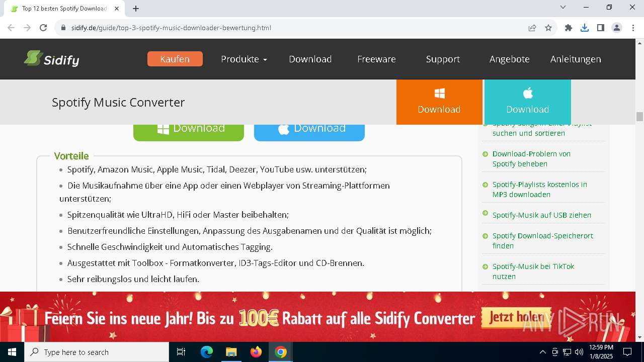The width and height of the screenshot is (644, 362).
Task: Click the teal Mac Download button
Action: click(527, 102)
